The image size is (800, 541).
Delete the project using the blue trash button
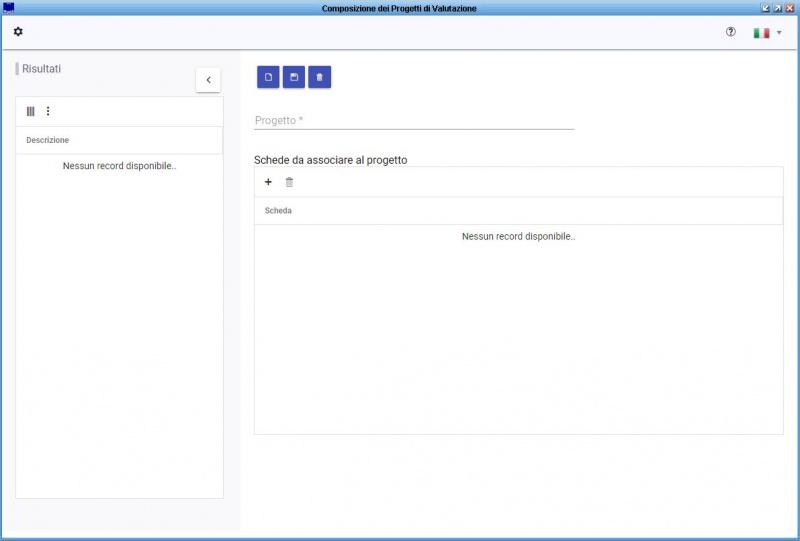(x=319, y=77)
